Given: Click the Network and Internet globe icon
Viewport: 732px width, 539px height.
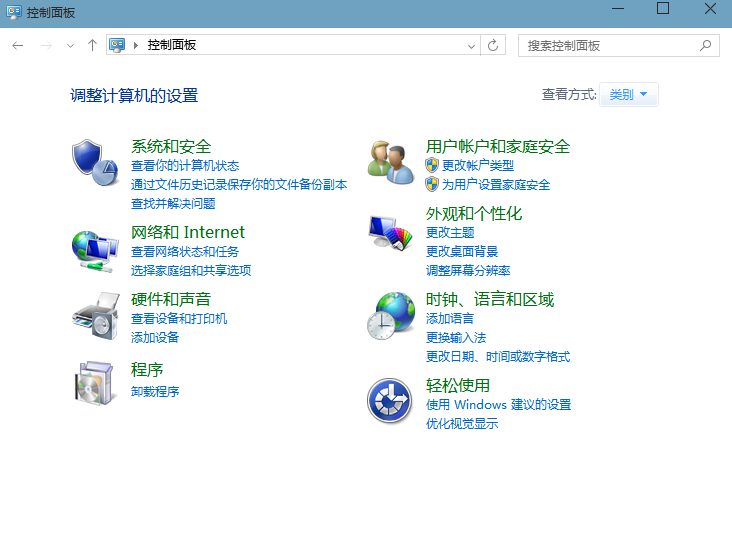Looking at the screenshot, I should [95, 249].
